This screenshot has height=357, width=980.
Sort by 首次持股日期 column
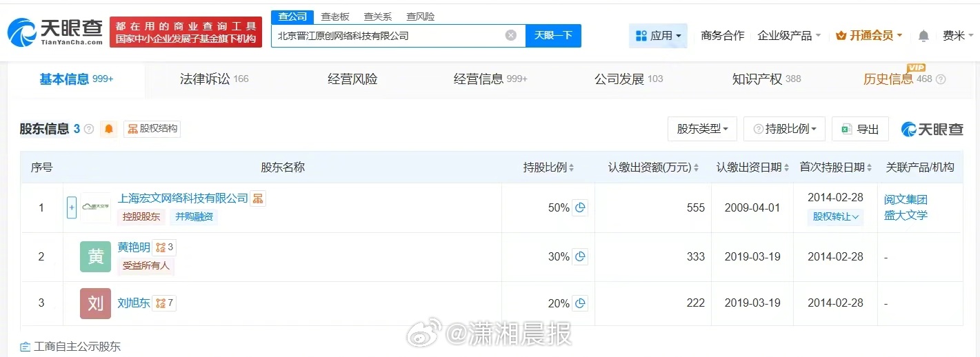click(x=871, y=167)
